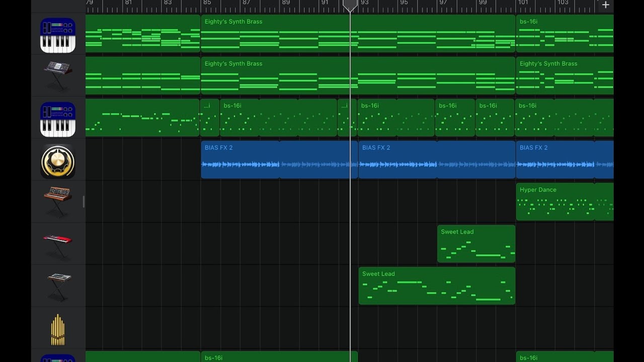This screenshot has width=644, height=362.
Task: Select the small truncated region at bar 85 on third track
Action: [210, 118]
